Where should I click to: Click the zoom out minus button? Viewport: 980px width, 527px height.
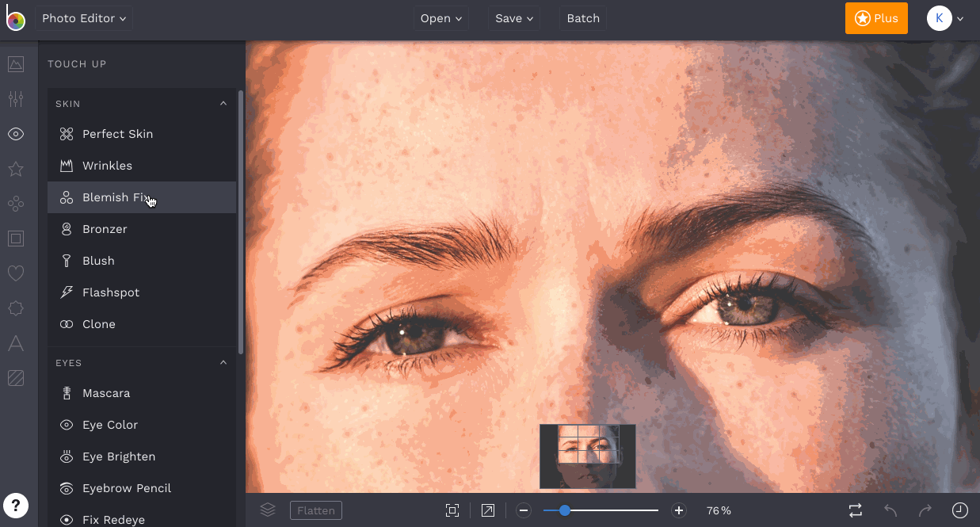coord(524,511)
